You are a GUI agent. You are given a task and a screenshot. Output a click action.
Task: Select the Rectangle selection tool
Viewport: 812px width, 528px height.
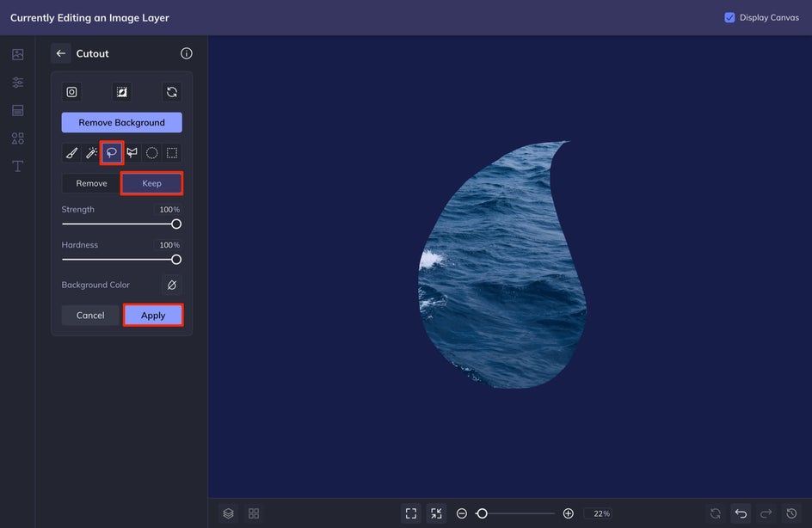(x=172, y=153)
